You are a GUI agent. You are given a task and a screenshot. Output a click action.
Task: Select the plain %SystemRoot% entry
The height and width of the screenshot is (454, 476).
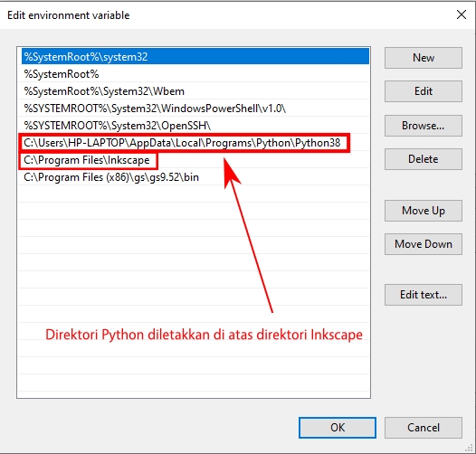click(195, 74)
